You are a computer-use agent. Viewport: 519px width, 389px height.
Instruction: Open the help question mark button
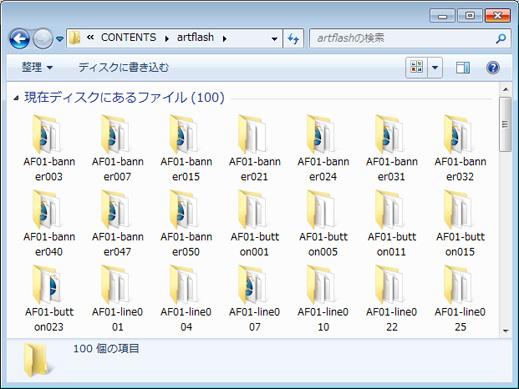point(493,68)
